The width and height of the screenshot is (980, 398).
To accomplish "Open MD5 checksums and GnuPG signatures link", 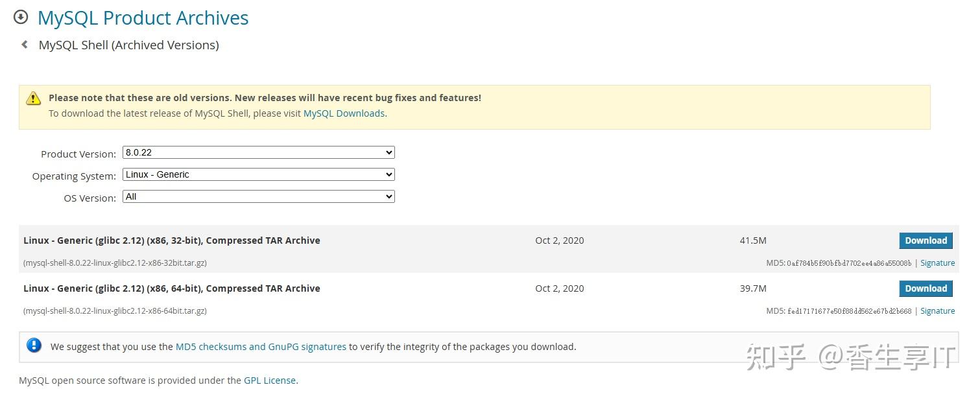I will tap(261, 347).
